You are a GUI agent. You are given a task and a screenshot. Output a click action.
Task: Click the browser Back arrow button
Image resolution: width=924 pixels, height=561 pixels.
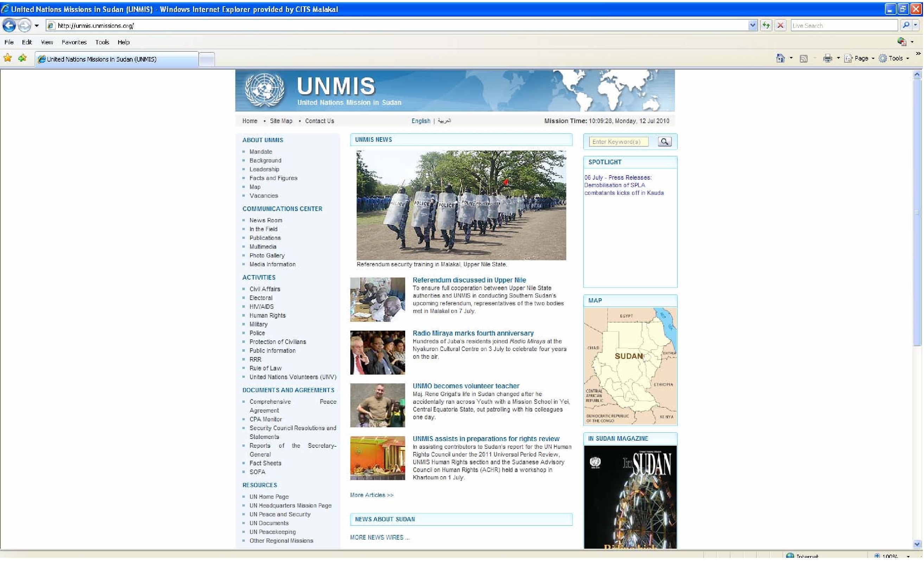(x=9, y=25)
